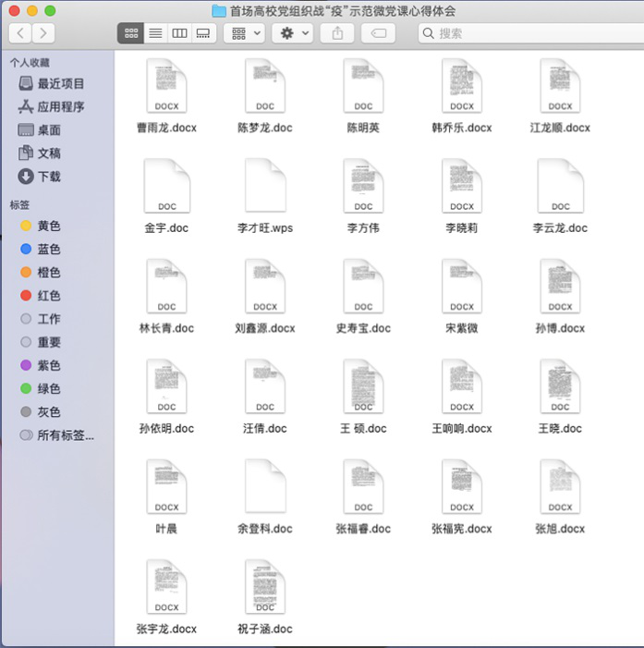Switch to icon view in toolbar

130,33
